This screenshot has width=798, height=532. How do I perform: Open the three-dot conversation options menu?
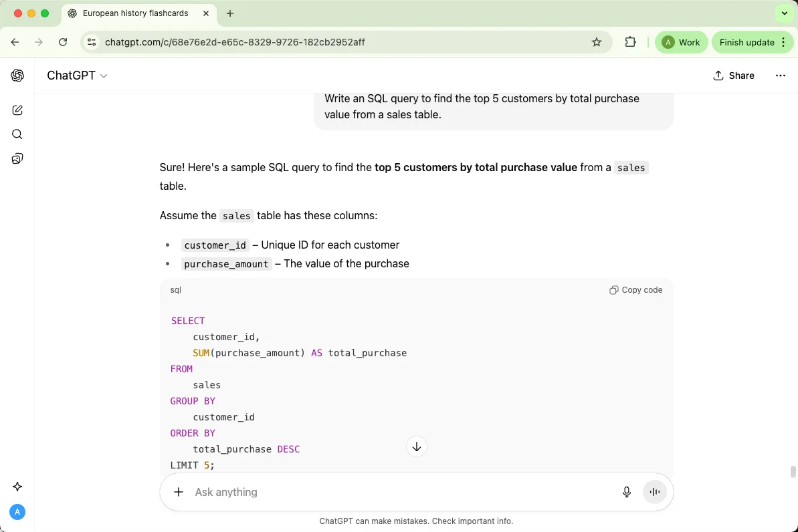point(780,76)
